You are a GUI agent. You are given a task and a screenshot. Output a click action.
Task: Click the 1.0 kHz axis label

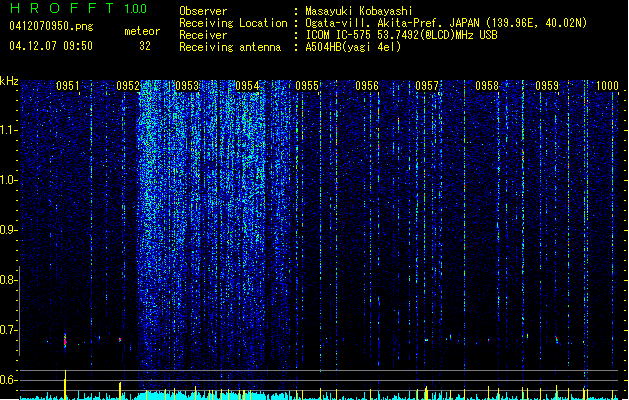click(8, 180)
